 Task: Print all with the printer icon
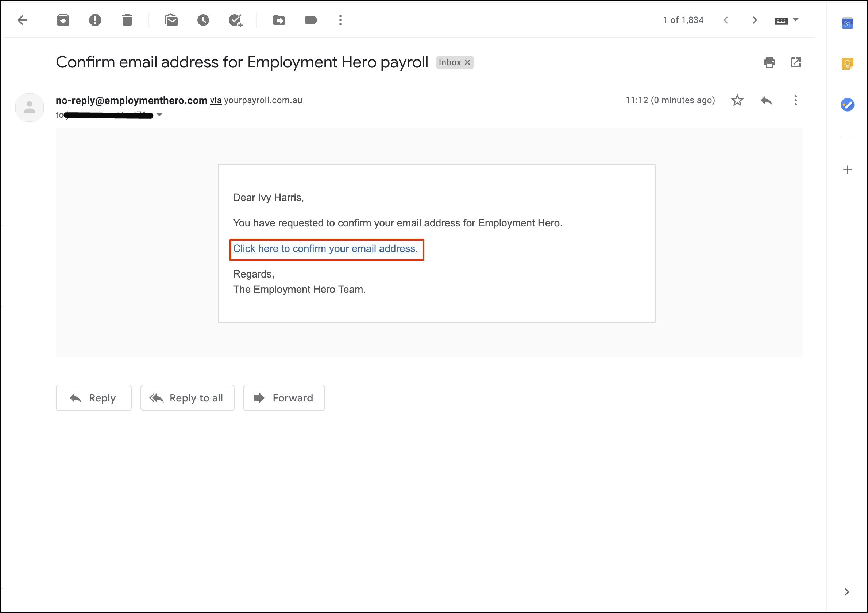pos(769,62)
